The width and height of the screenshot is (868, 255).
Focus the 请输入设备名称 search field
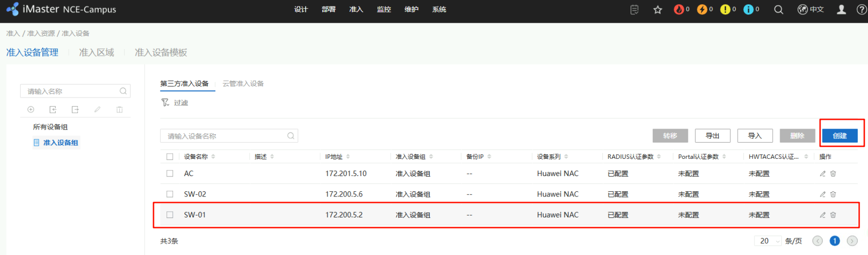226,136
